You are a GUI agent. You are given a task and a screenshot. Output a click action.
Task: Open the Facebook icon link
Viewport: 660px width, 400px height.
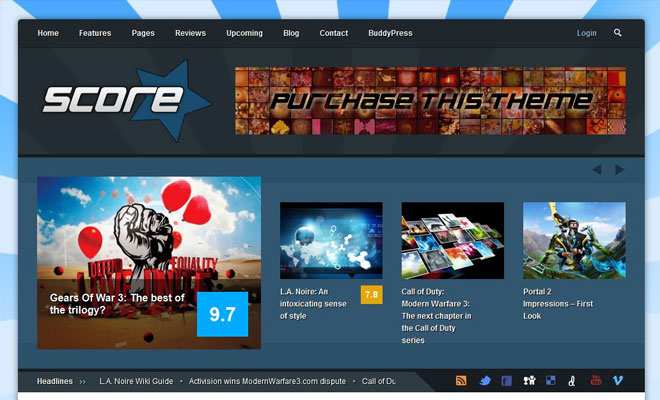507,381
